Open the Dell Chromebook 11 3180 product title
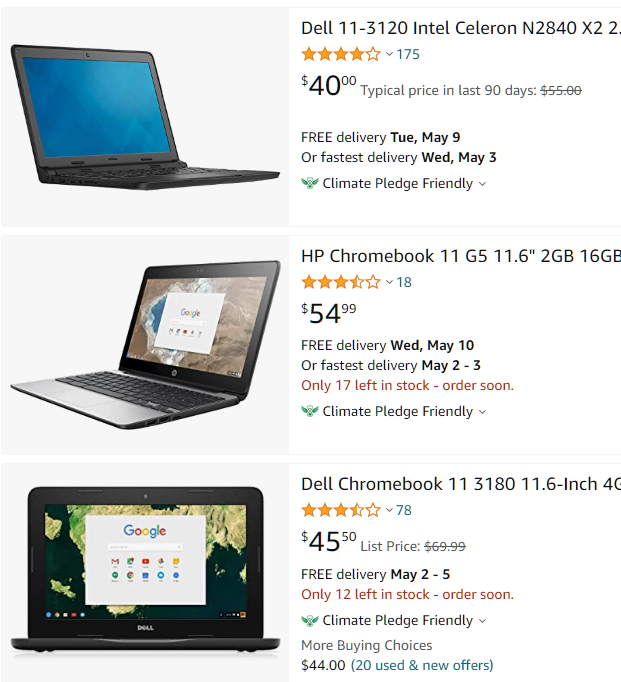The image size is (621, 682). 461,484
